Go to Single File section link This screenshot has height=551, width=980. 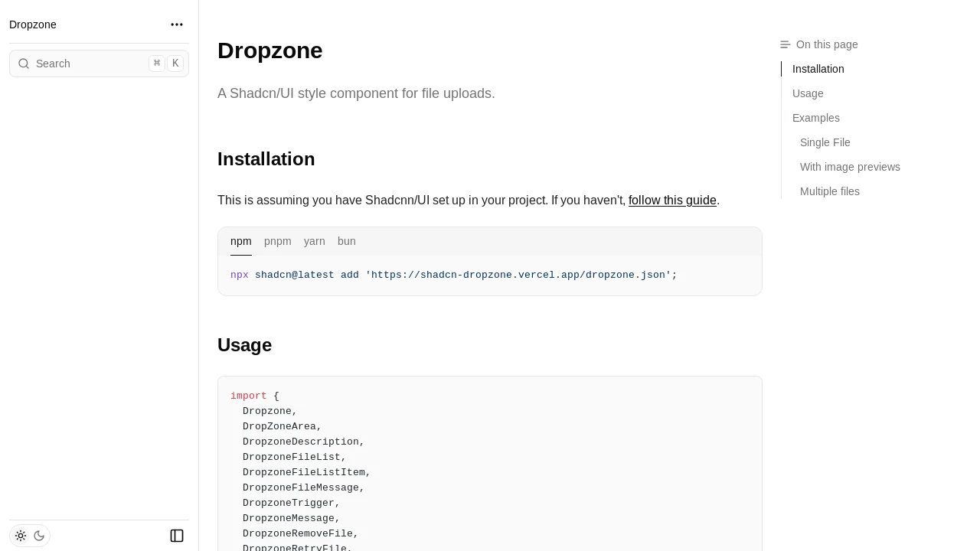[825, 142]
